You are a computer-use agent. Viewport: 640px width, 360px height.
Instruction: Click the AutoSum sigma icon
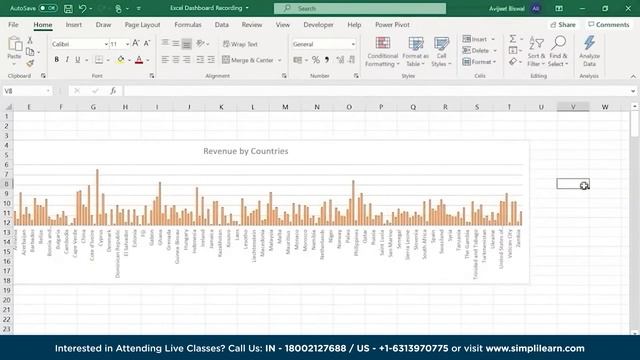pyautogui.click(x=513, y=39)
